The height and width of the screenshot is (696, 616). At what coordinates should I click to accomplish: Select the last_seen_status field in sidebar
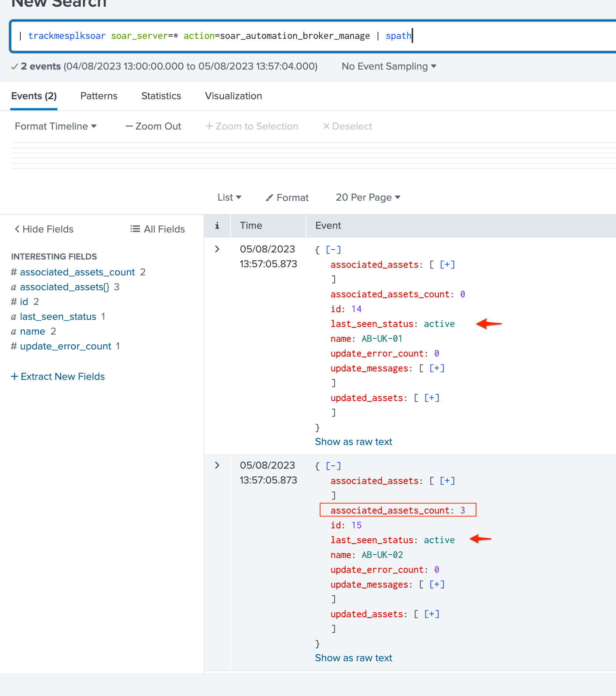coord(58,317)
